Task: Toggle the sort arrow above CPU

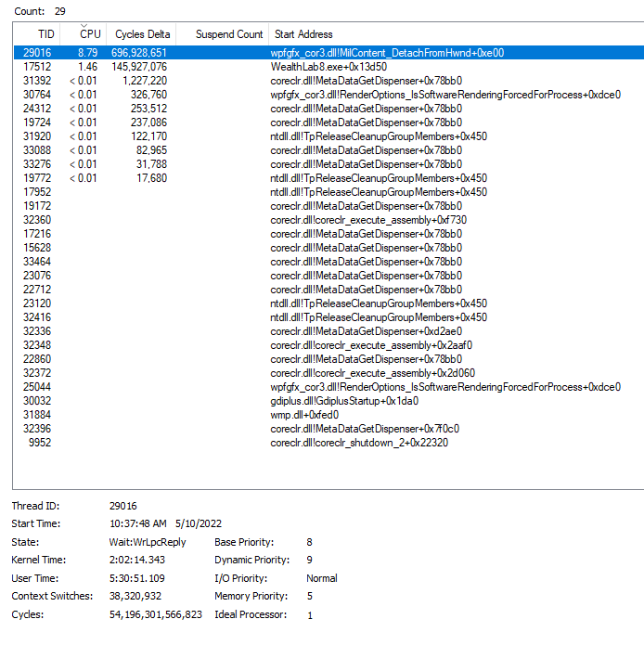Action: (84, 25)
